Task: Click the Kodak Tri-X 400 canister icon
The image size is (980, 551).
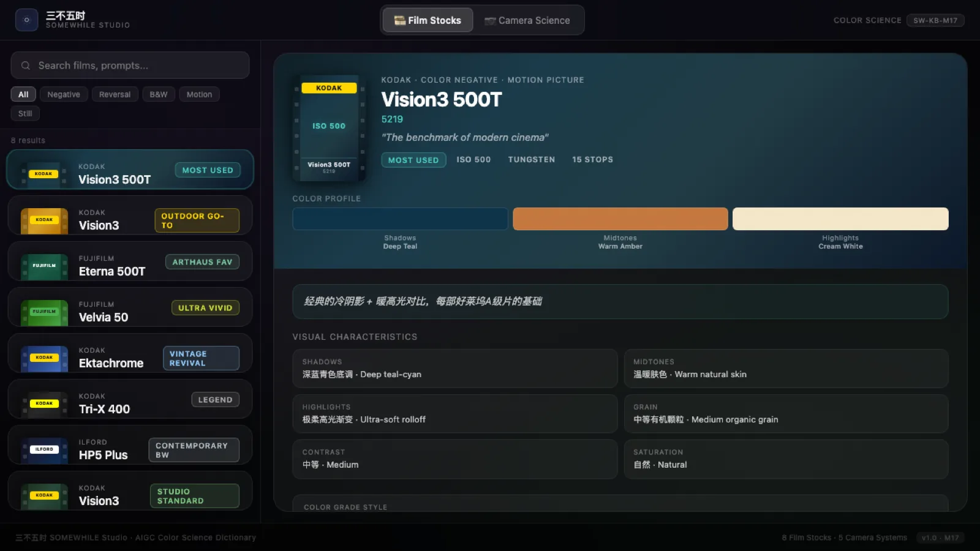Action: [x=44, y=403]
